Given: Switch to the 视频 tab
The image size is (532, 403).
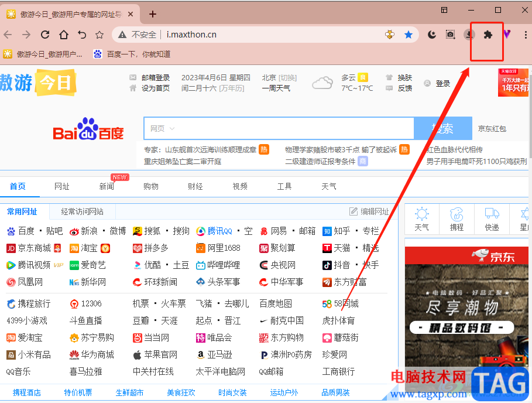Looking at the screenshot, I should click(x=240, y=186).
